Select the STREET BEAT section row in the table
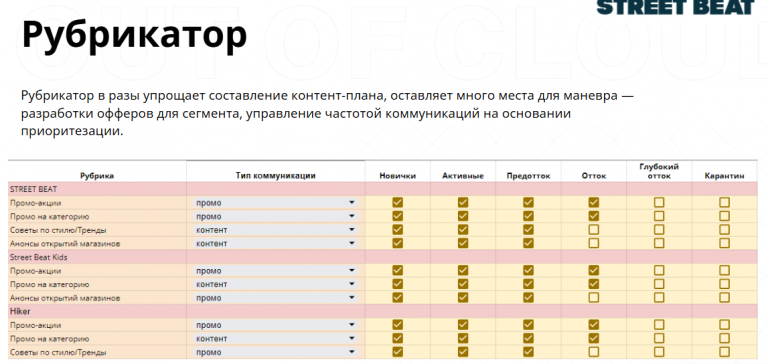 point(383,189)
